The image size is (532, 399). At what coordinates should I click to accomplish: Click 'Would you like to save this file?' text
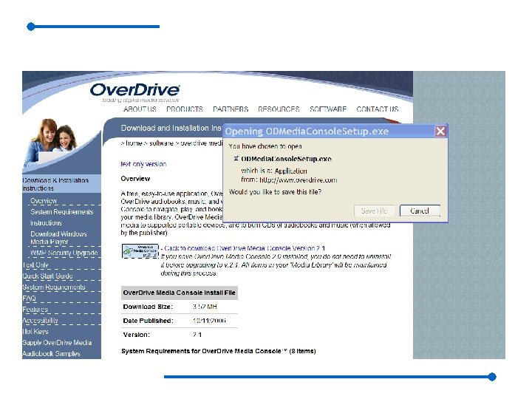275,192
